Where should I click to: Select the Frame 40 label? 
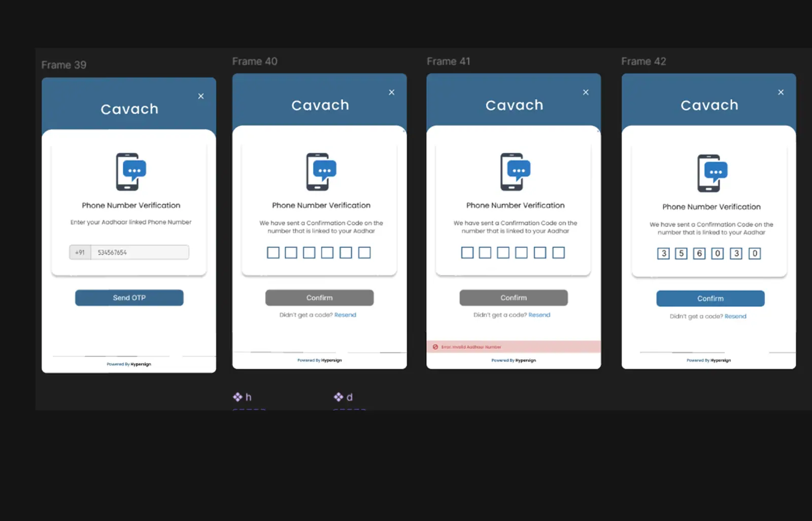pyautogui.click(x=255, y=61)
